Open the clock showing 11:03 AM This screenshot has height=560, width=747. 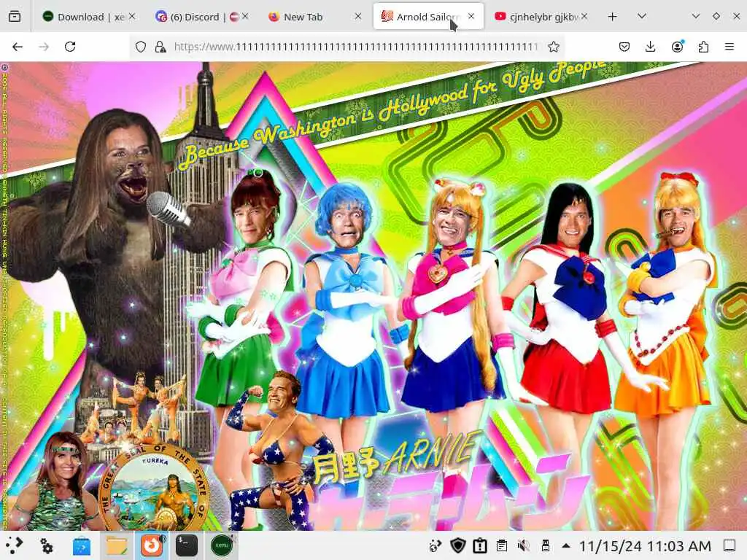click(x=645, y=545)
